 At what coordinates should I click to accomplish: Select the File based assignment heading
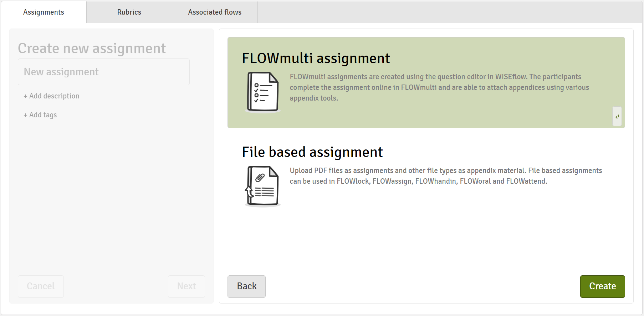312,152
